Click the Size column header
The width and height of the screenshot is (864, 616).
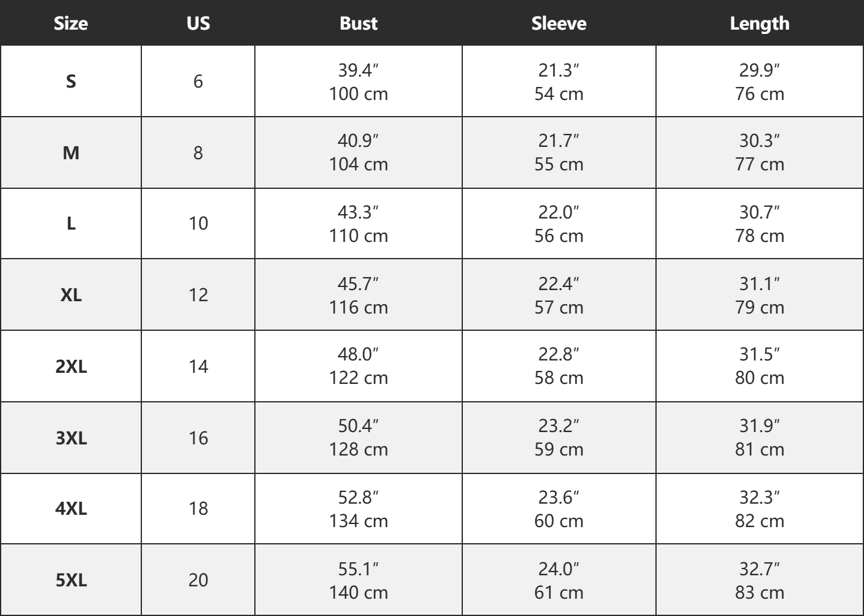tap(71, 23)
